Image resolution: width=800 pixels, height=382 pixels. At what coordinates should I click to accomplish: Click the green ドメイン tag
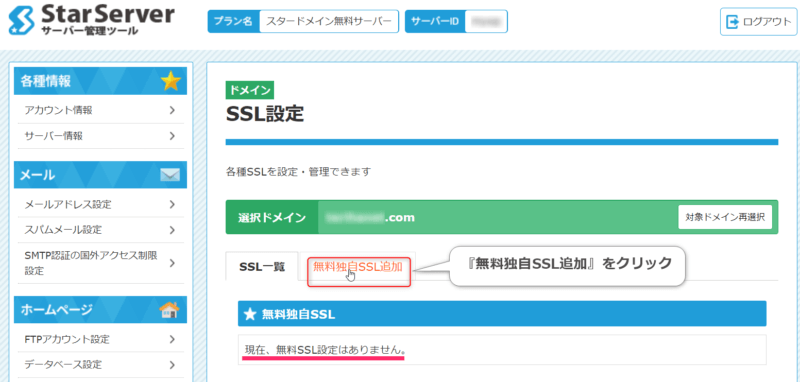click(250, 90)
